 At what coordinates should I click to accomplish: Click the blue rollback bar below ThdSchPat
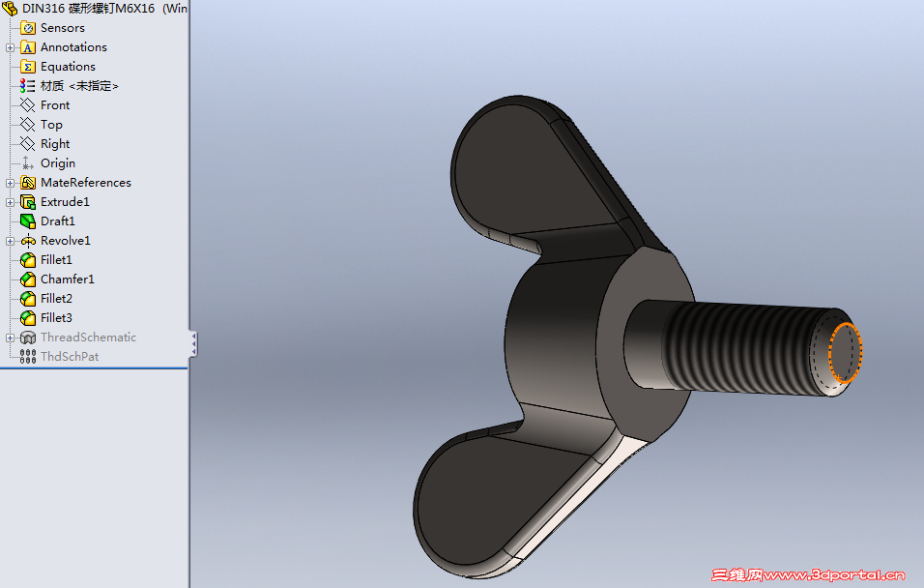pos(94,368)
